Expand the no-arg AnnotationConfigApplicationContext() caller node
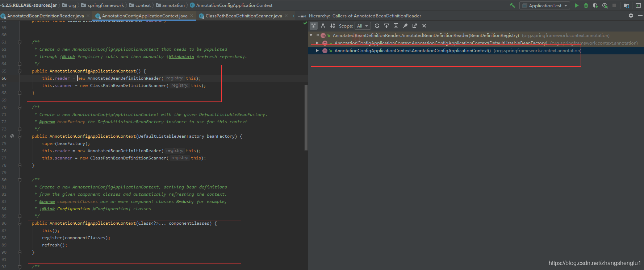Screen dimensions: 644x270 [317, 51]
